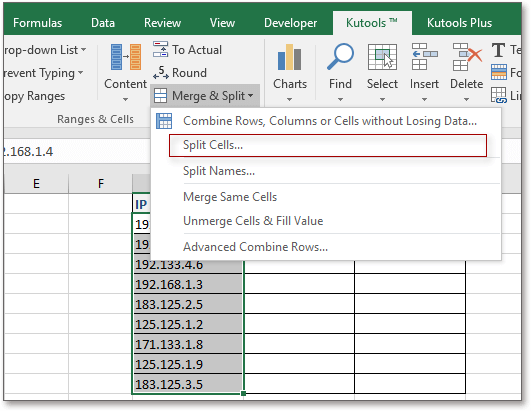Image resolution: width=531 pixels, height=411 pixels.
Task: Open the Kutools Plus tab
Action: 459,23
